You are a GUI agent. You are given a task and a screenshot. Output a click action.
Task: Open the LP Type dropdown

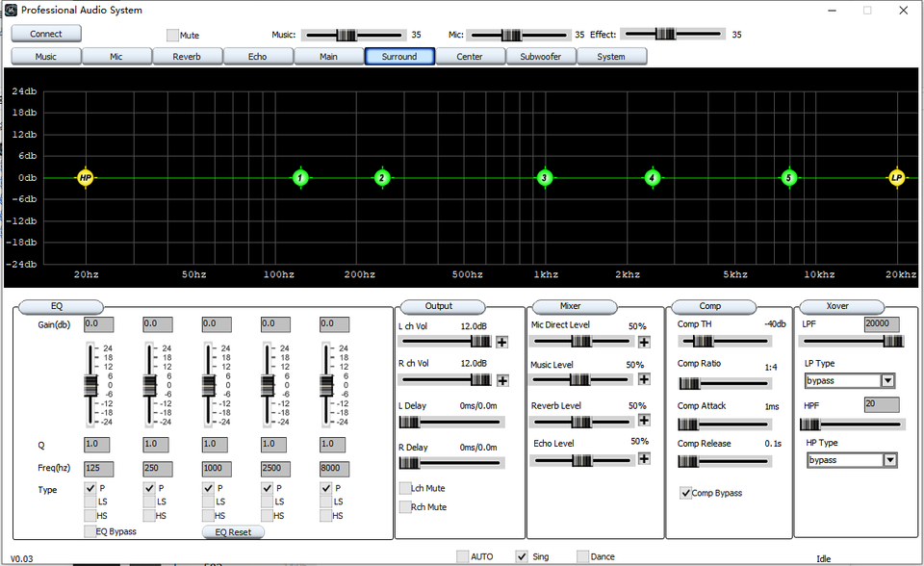click(x=887, y=380)
